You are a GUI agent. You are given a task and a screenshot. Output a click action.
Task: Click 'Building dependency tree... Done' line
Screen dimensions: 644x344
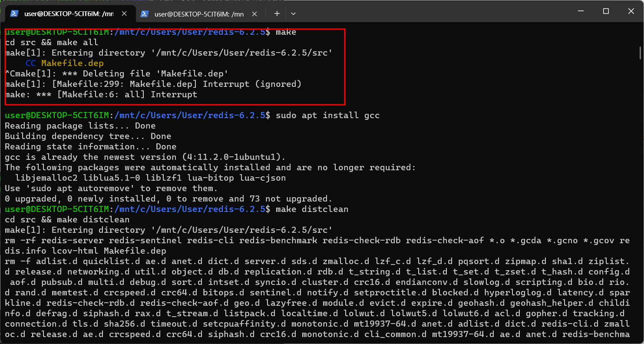88,136
